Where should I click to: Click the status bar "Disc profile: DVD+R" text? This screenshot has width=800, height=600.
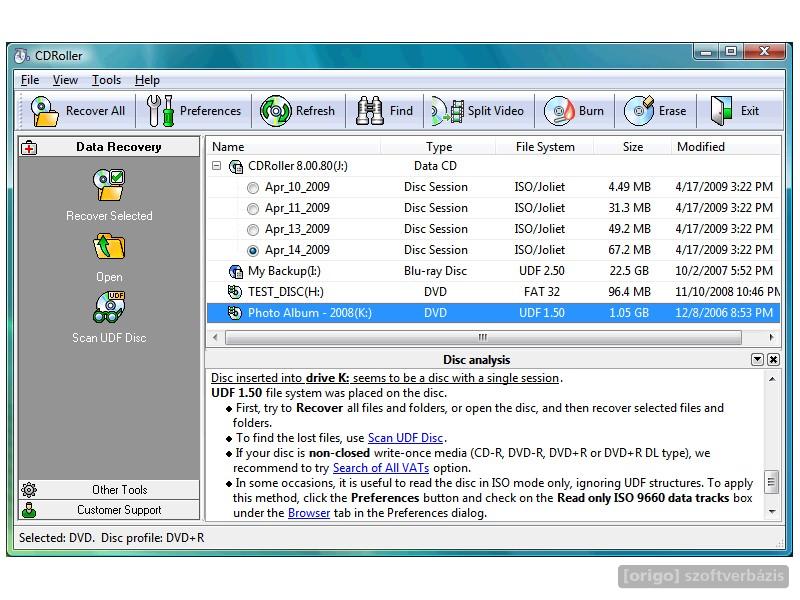[153, 538]
